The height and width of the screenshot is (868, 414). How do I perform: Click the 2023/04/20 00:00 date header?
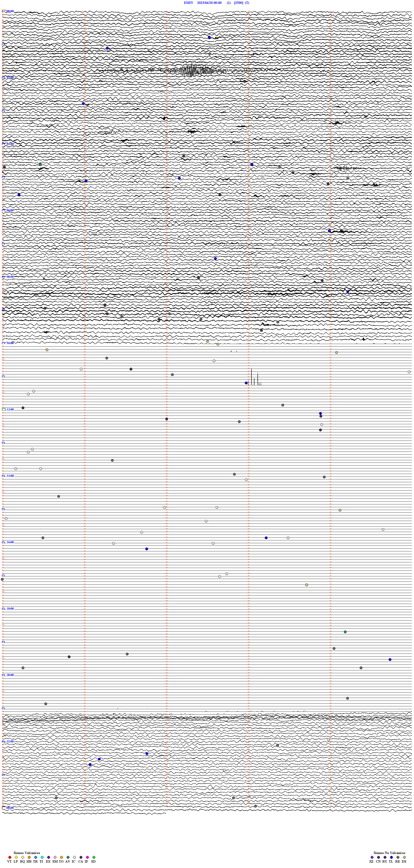tap(209, 3)
